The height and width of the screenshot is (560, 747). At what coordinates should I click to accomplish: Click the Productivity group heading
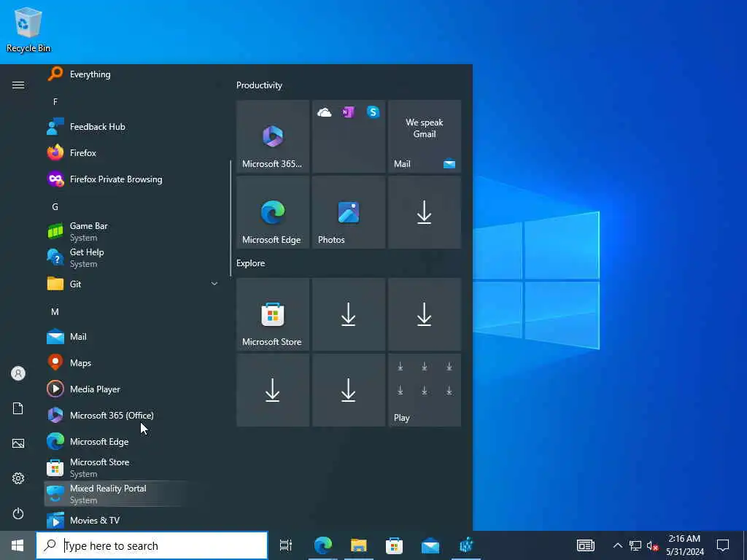tap(259, 85)
